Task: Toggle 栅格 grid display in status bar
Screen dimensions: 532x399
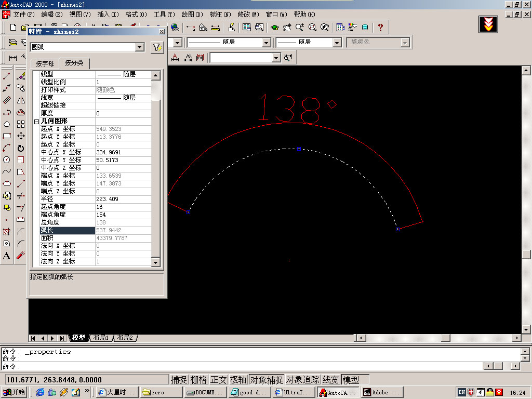Action: 198,380
